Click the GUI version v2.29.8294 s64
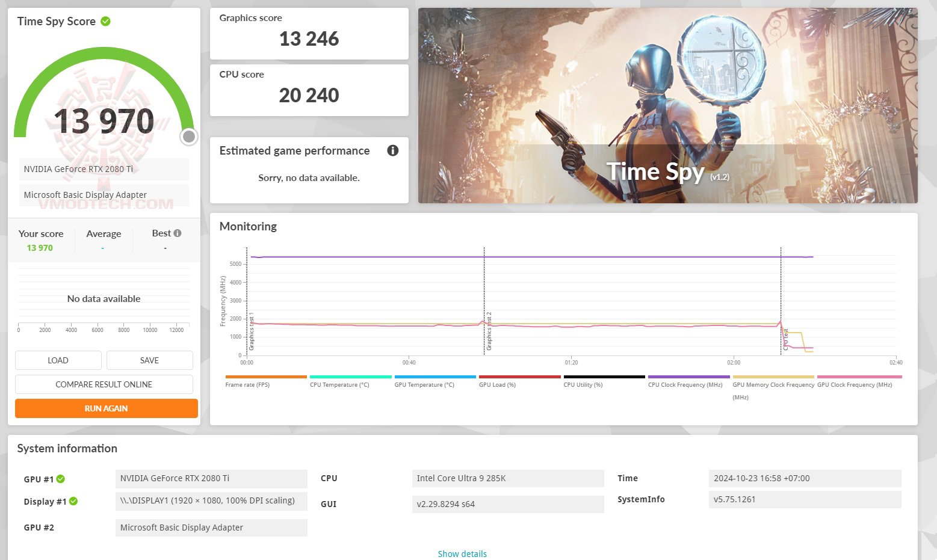 click(x=508, y=504)
